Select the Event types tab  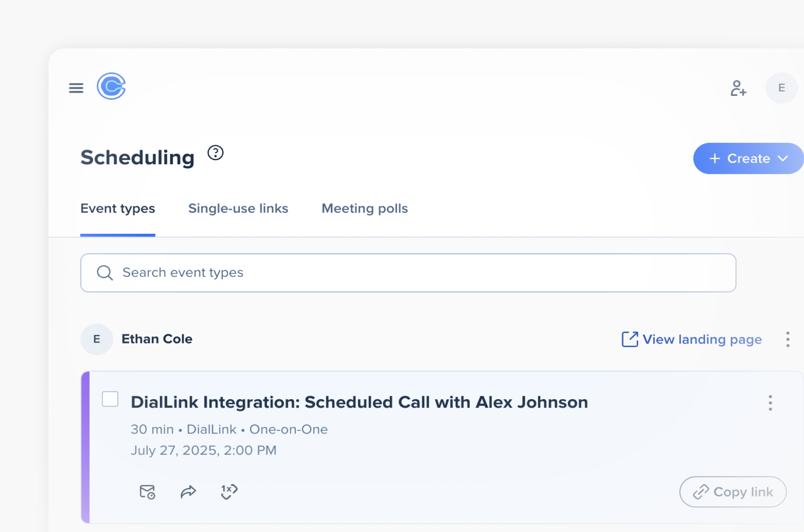(117, 209)
